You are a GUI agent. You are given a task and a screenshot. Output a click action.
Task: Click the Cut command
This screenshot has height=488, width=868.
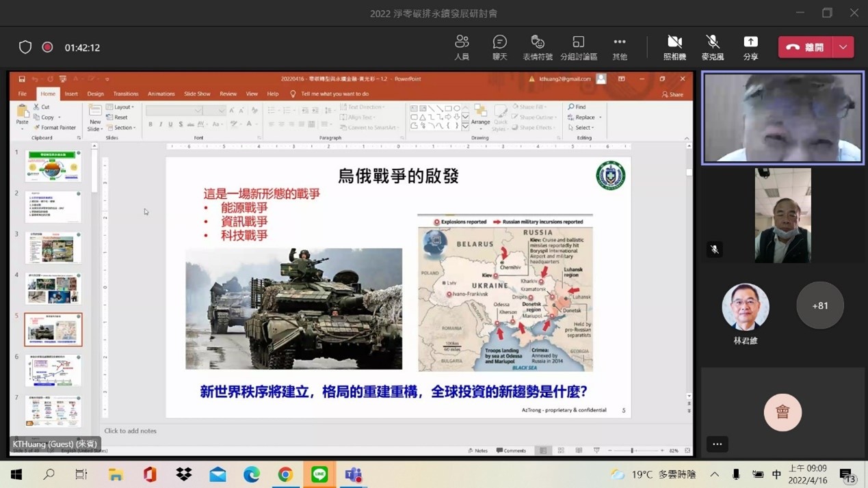[42, 107]
